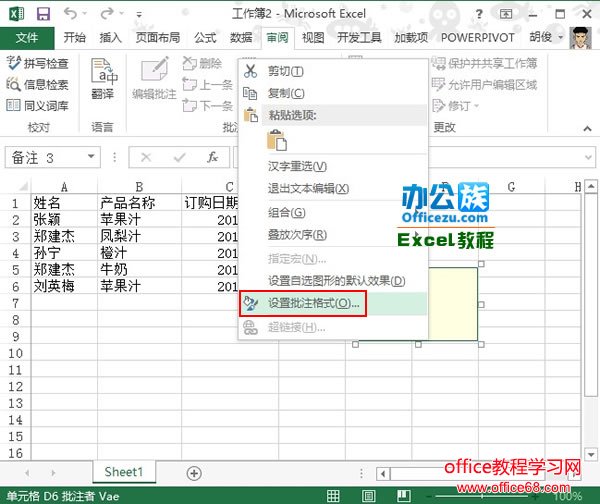Click the Redo arrow icon
The width and height of the screenshot is (600, 504).
[106, 14]
